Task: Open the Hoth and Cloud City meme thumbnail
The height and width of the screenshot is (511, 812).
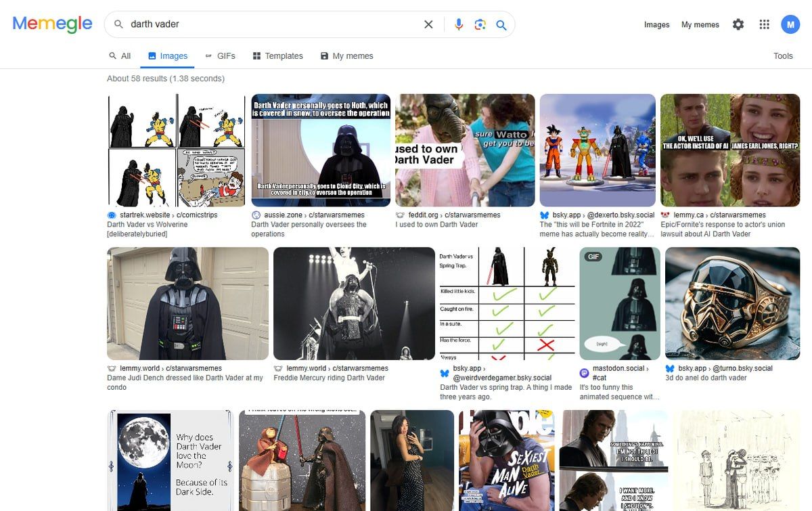Action: click(321, 150)
